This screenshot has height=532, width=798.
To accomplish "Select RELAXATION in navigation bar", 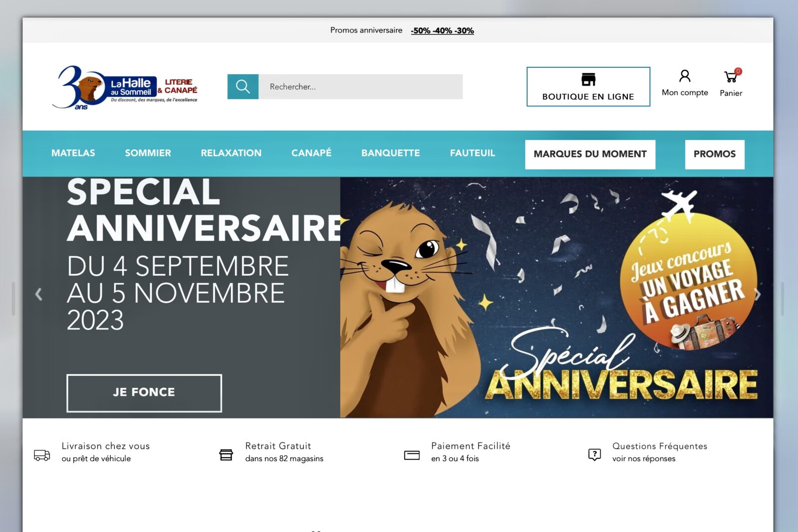I will pos(231,153).
